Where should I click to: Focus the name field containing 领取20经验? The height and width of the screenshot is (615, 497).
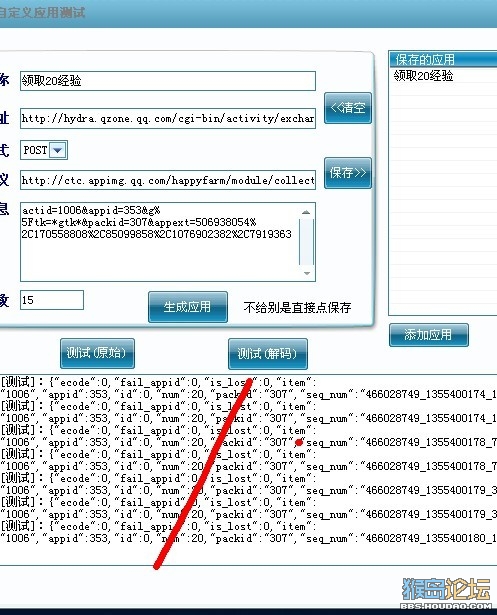[168, 81]
